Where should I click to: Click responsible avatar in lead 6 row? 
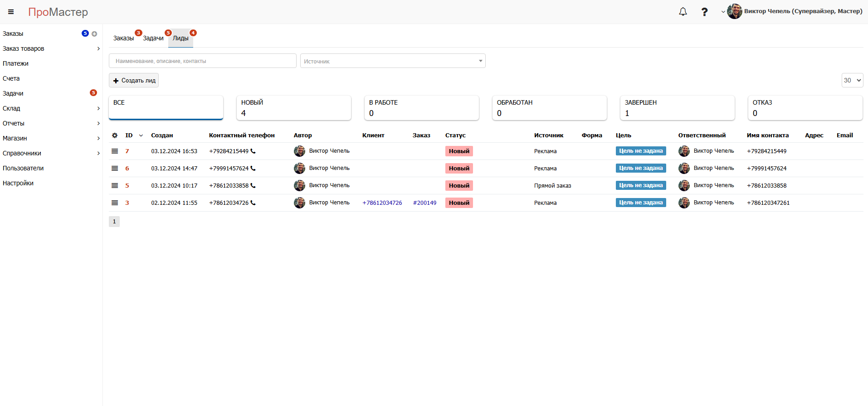click(684, 169)
